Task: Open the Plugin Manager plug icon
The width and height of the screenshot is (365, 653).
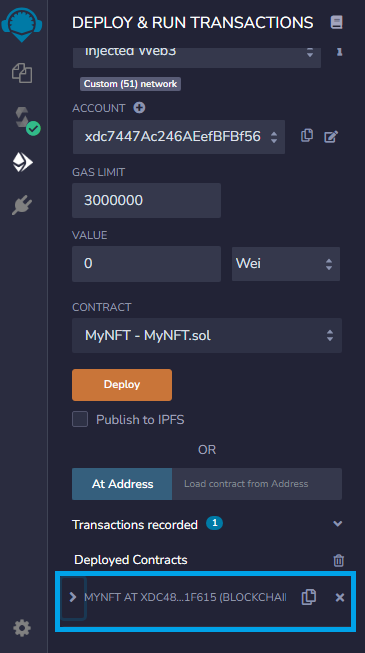Action: (x=22, y=205)
